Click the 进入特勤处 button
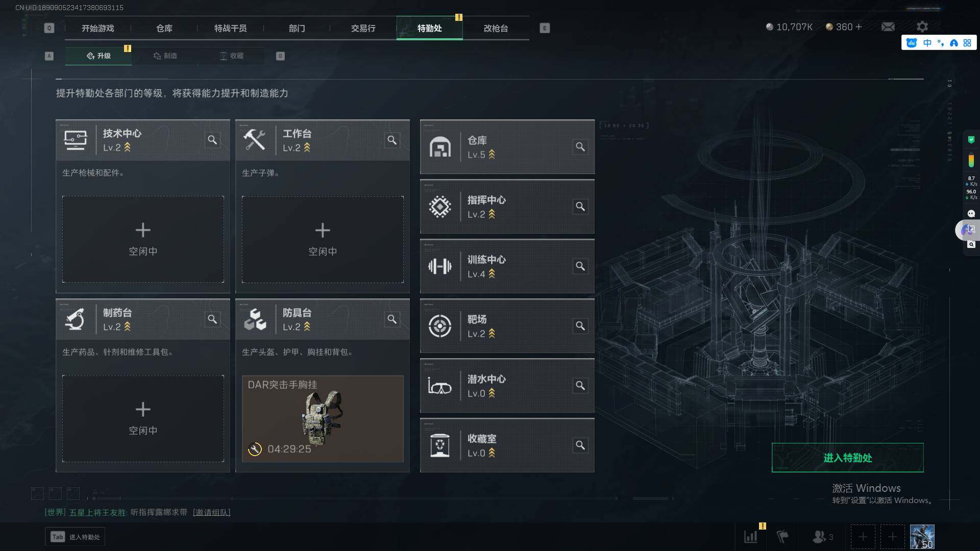980x551 pixels. pos(847,458)
